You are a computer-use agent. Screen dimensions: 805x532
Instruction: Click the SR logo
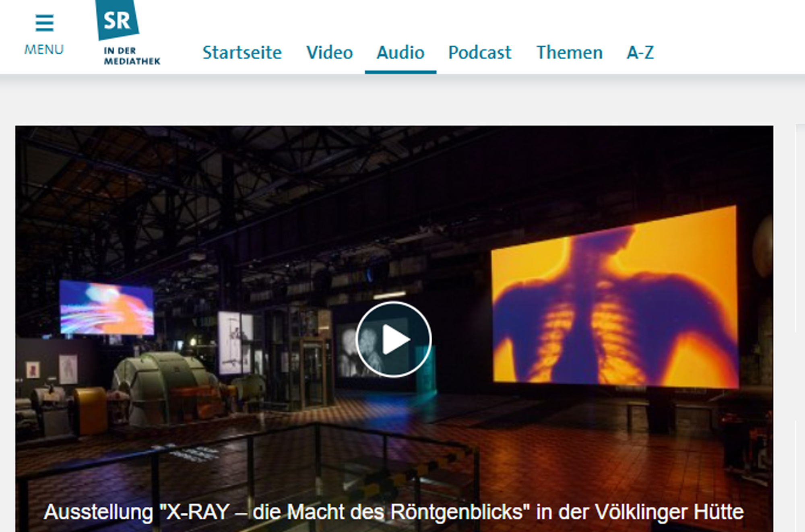coord(117,20)
